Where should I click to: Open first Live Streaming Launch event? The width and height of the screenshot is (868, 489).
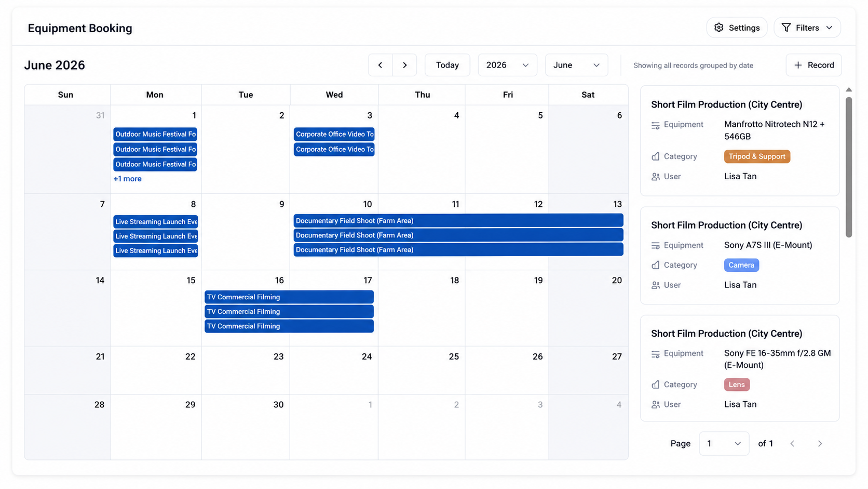(x=156, y=221)
